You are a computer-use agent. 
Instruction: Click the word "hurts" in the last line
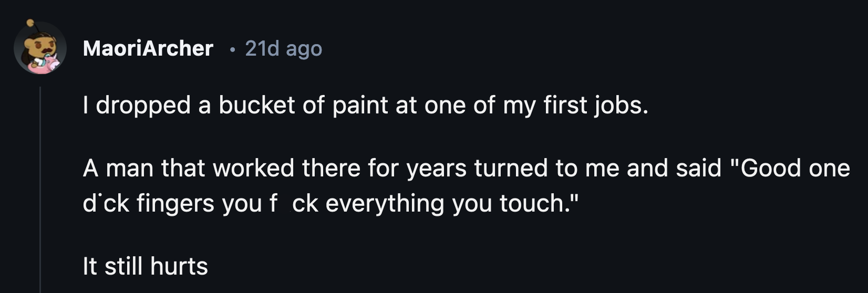[179, 266]
